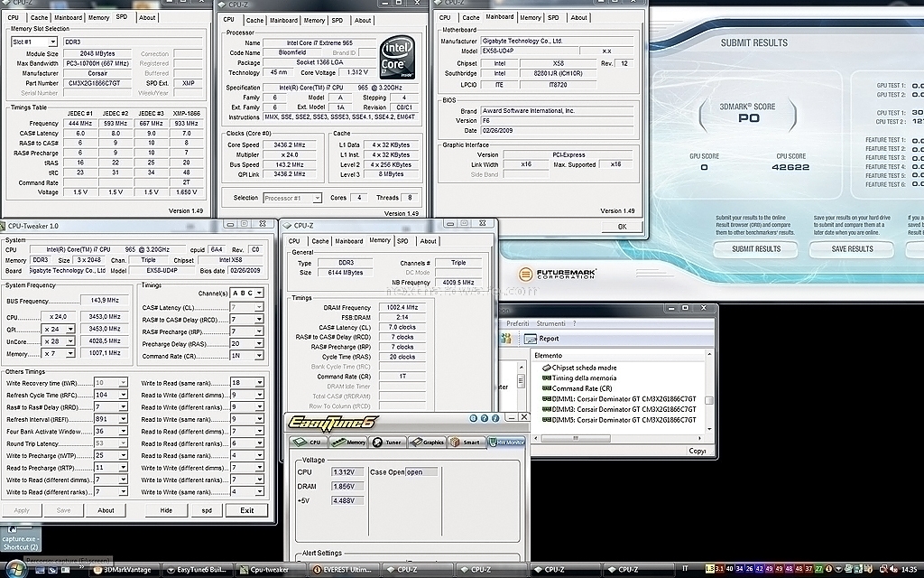Open EasyTune6 Smart tab
924x578 pixels.
(x=467, y=442)
